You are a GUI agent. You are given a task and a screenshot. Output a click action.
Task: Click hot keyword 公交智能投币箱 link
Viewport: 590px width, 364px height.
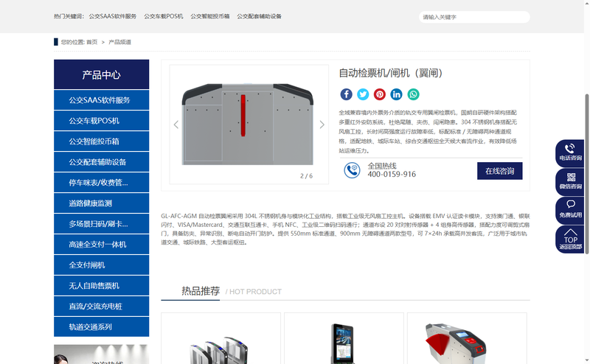(210, 16)
